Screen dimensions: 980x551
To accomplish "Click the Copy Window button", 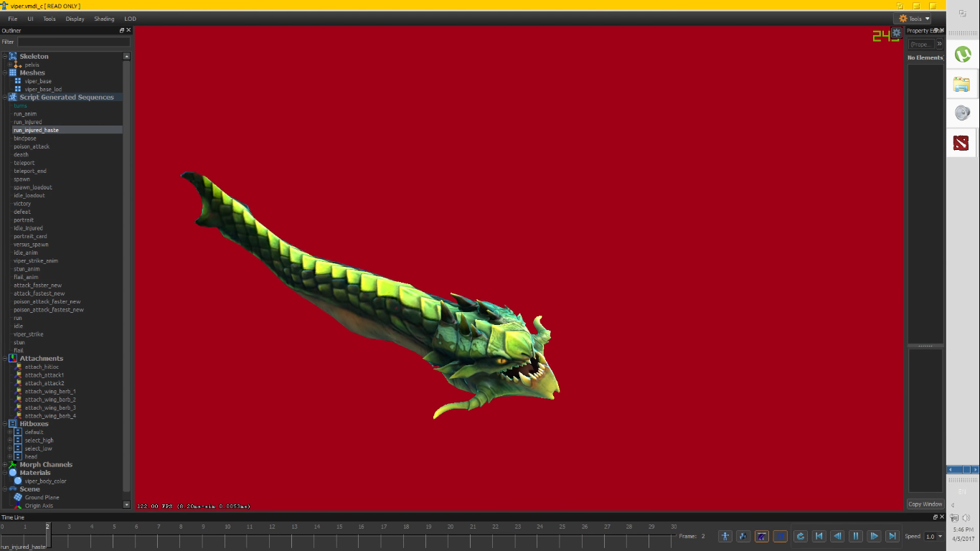I will coord(925,504).
